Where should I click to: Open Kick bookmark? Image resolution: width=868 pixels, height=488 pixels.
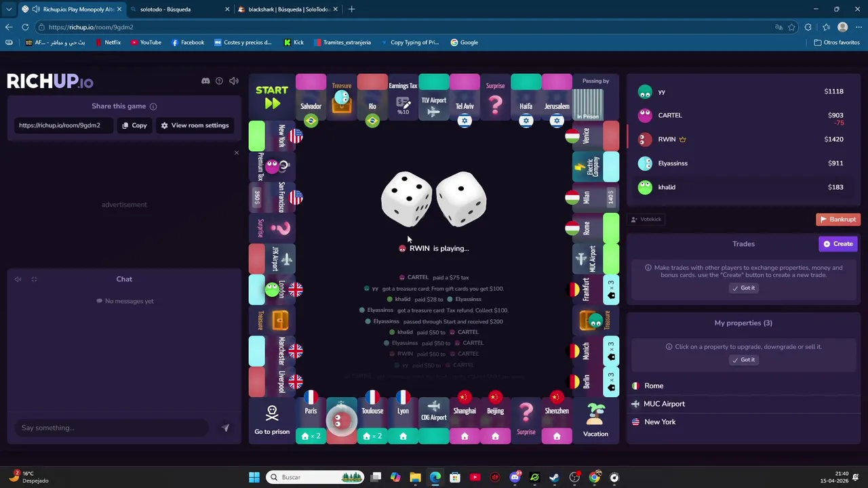pos(294,42)
